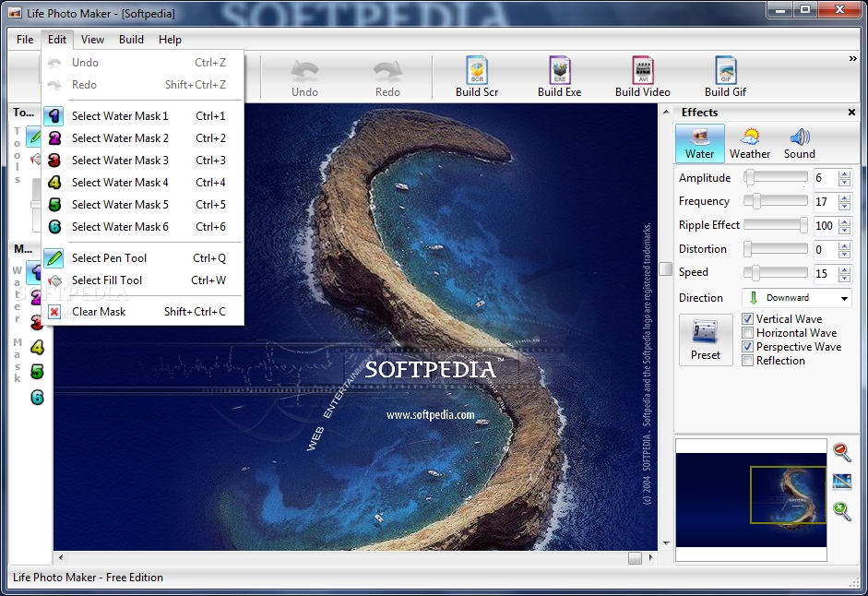Open the File menu
The image size is (868, 596).
tap(25, 40)
